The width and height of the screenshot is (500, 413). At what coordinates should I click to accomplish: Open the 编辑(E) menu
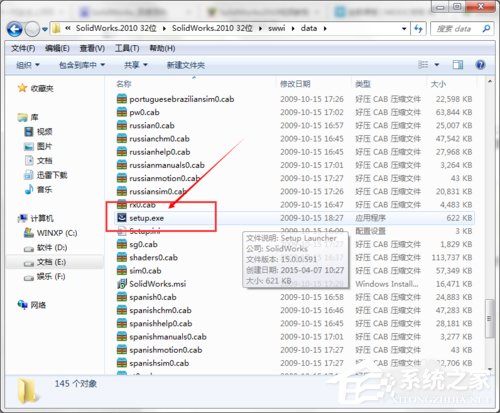[57, 48]
